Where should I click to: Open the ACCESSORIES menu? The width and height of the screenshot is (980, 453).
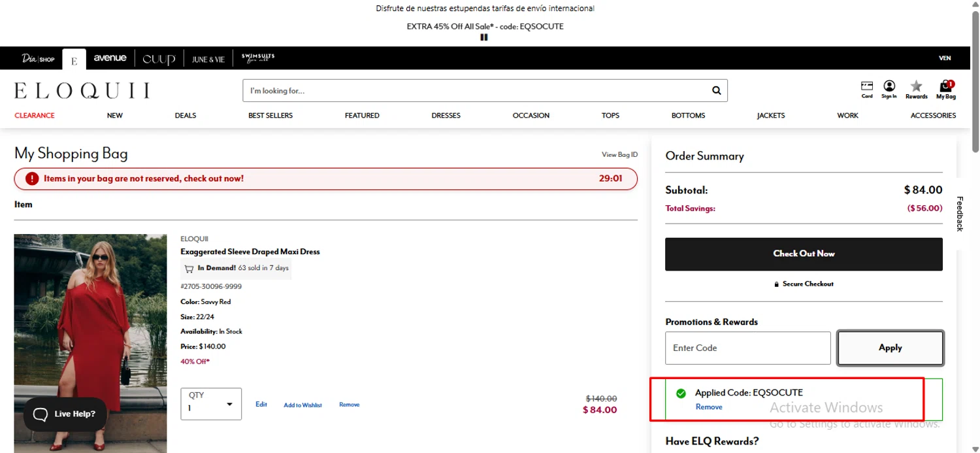[x=933, y=116]
